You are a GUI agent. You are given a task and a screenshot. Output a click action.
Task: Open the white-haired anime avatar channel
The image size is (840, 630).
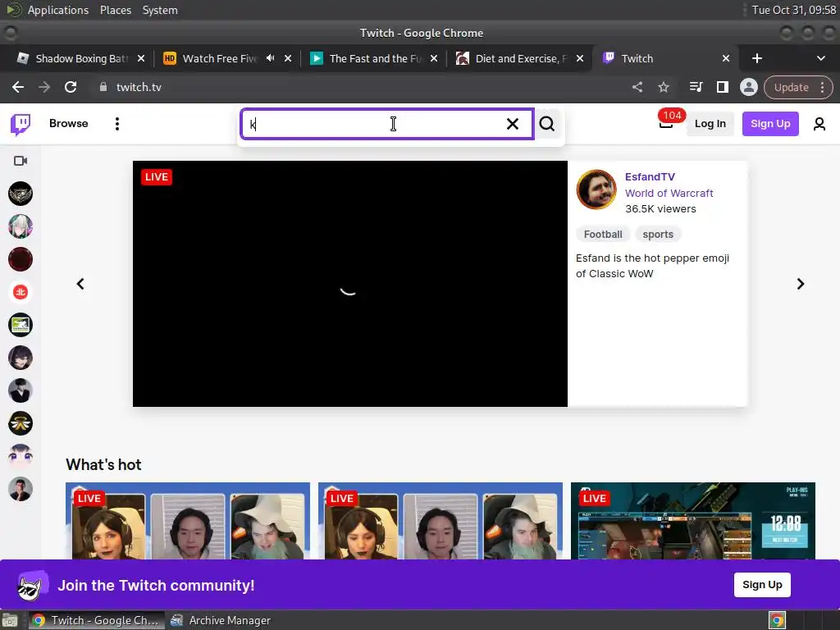click(x=21, y=226)
